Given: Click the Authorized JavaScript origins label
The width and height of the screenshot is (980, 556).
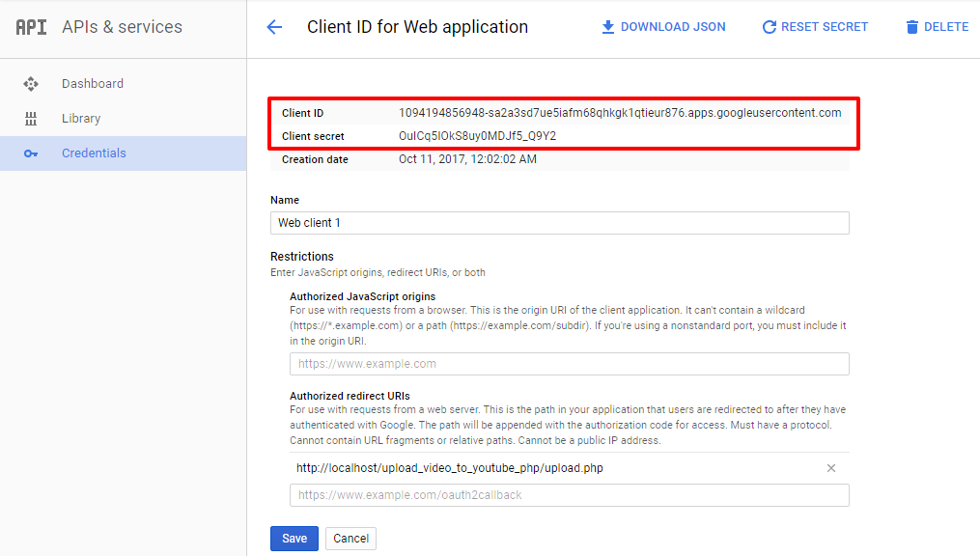Looking at the screenshot, I should coord(362,296).
